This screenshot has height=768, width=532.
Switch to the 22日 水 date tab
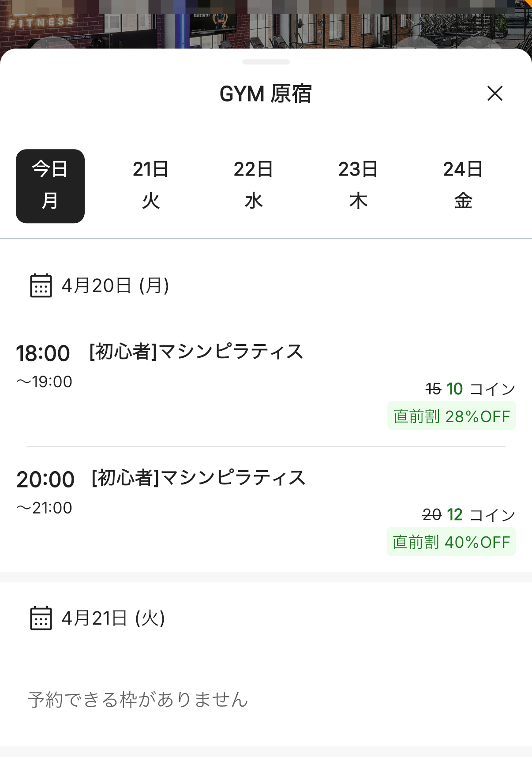253,186
